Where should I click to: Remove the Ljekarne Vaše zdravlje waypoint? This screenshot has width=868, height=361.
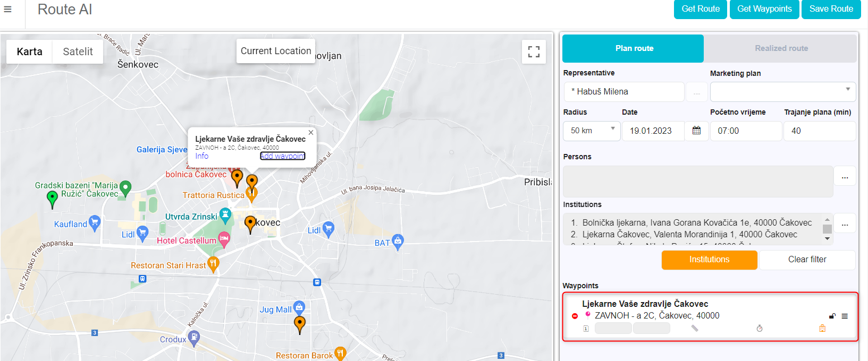click(x=575, y=316)
